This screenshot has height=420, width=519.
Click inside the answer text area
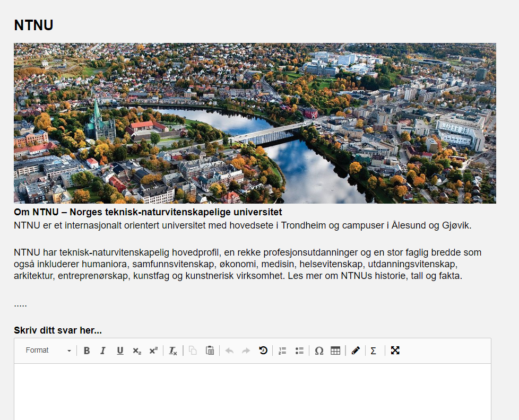pyautogui.click(x=253, y=392)
